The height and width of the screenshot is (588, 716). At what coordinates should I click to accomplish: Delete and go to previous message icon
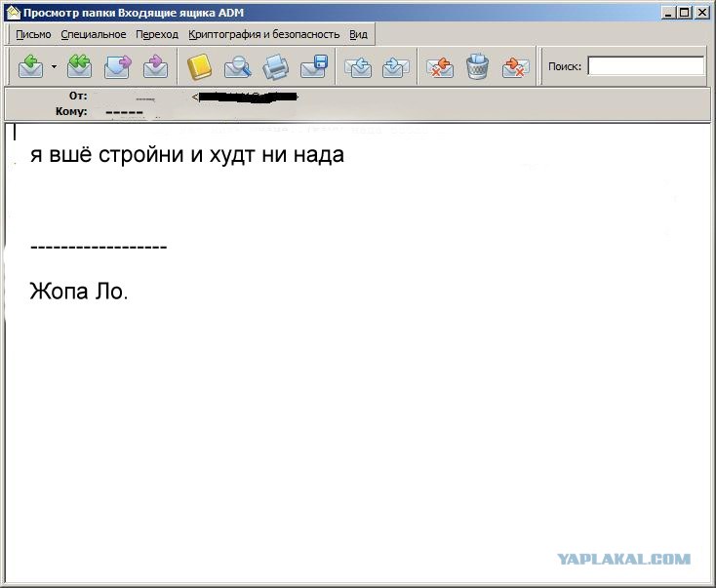click(440, 67)
